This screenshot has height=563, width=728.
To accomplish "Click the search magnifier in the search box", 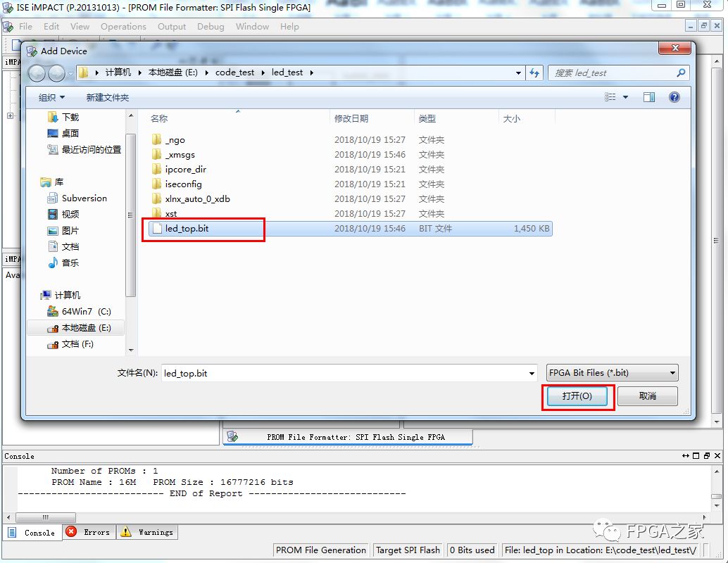I will (x=679, y=72).
